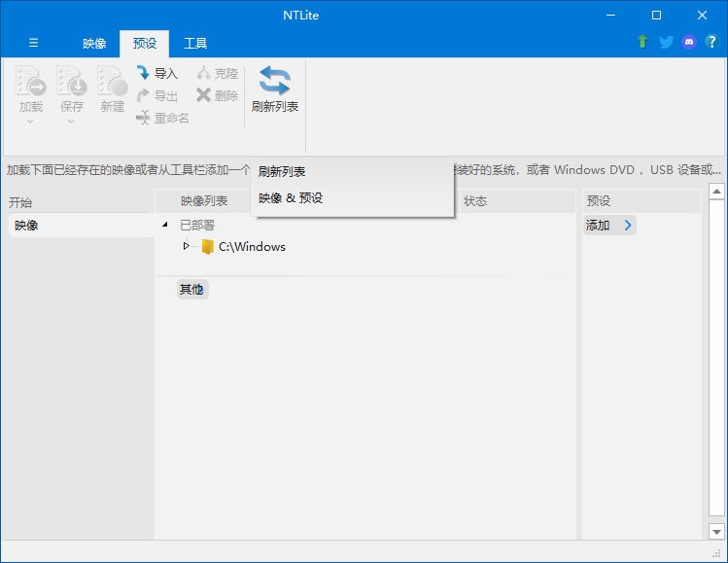Select the C:\Windows entry text
Image resolution: width=728 pixels, height=563 pixels.
pyautogui.click(x=252, y=247)
